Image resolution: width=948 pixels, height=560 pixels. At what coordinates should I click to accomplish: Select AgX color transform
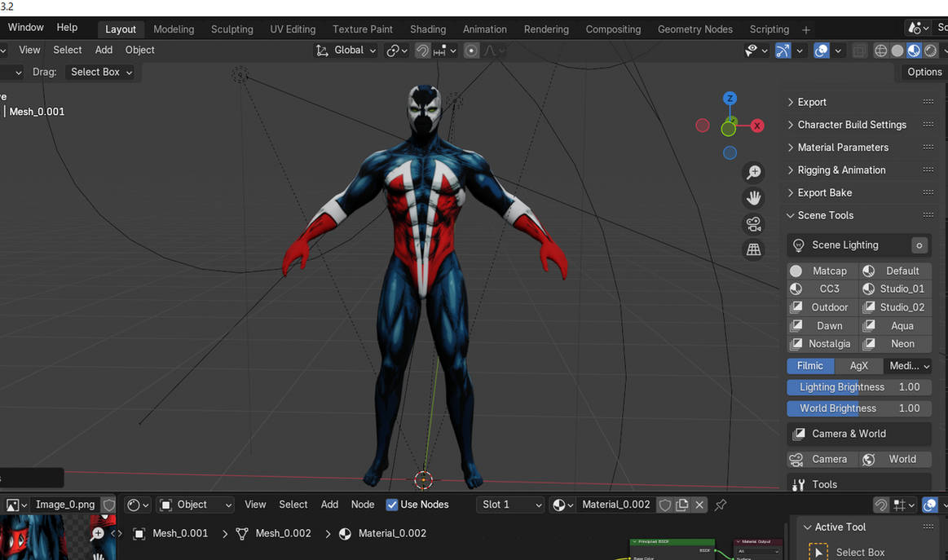point(858,366)
